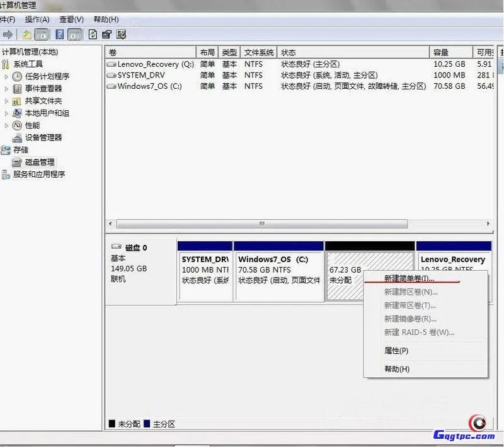
Task: Expand the 性能 tree node
Action: [x=6, y=126]
